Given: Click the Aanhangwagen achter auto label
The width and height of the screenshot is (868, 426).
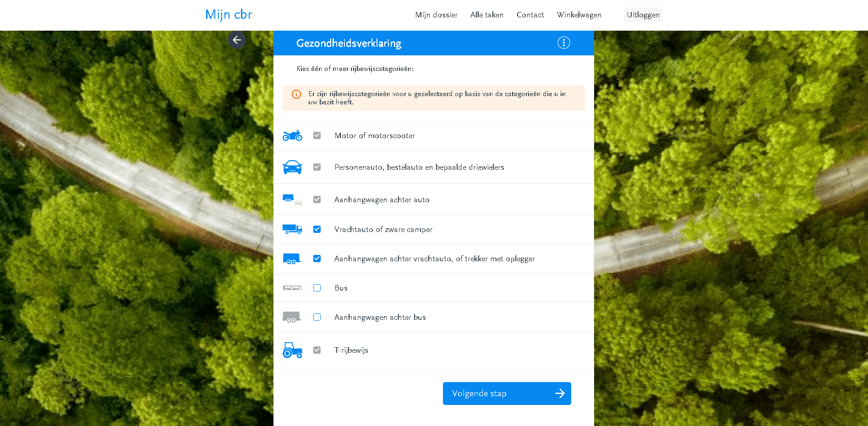Looking at the screenshot, I should click(382, 200).
